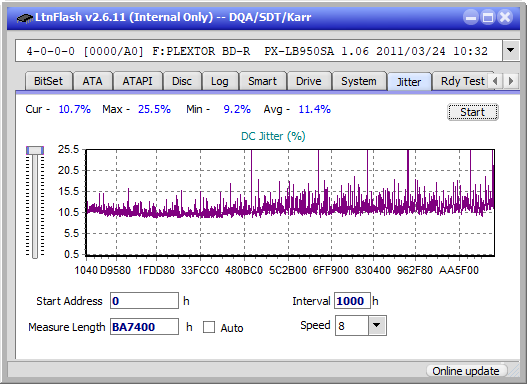Expand the Speed dropdown
This screenshot has width=527, height=384.
click(377, 325)
